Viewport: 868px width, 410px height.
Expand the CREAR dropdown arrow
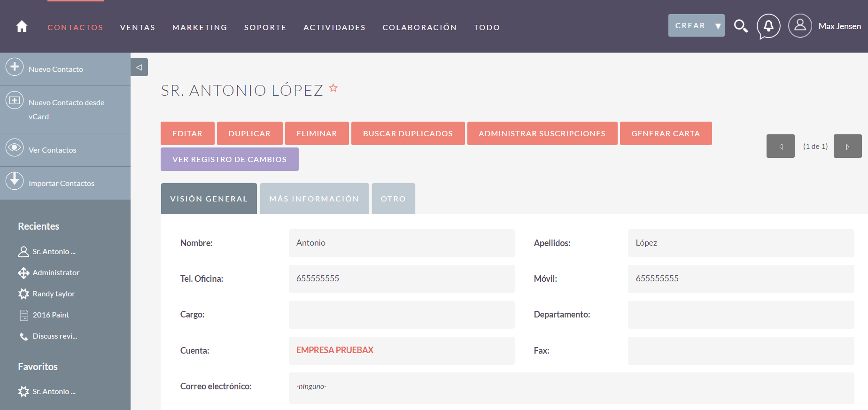tap(718, 26)
